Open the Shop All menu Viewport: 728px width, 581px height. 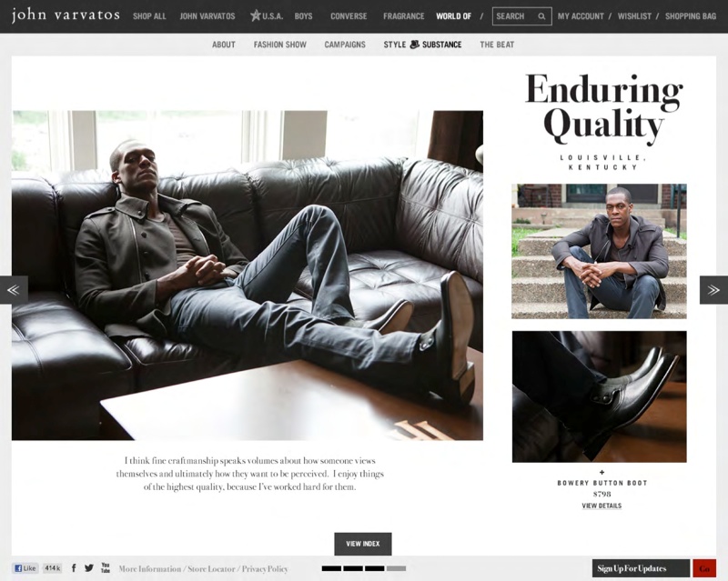[149, 16]
